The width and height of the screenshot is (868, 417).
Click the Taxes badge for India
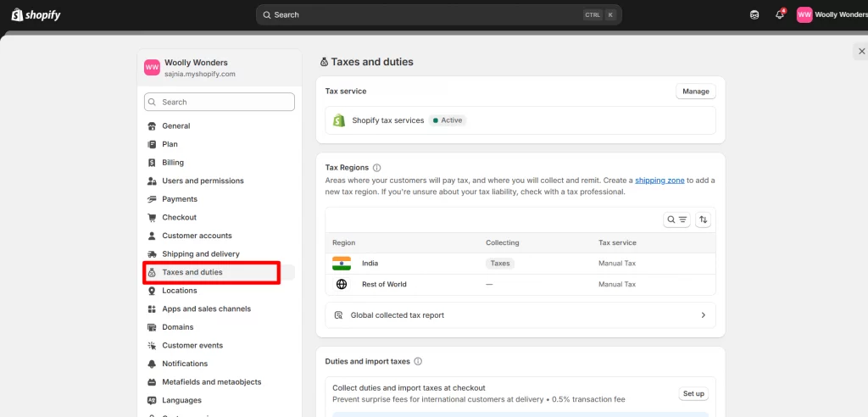pyautogui.click(x=500, y=264)
